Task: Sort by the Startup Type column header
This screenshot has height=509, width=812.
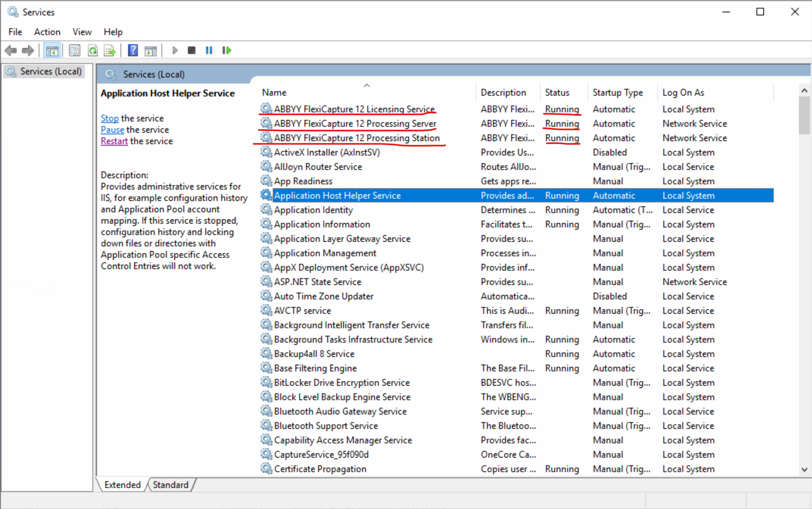Action: coord(618,92)
